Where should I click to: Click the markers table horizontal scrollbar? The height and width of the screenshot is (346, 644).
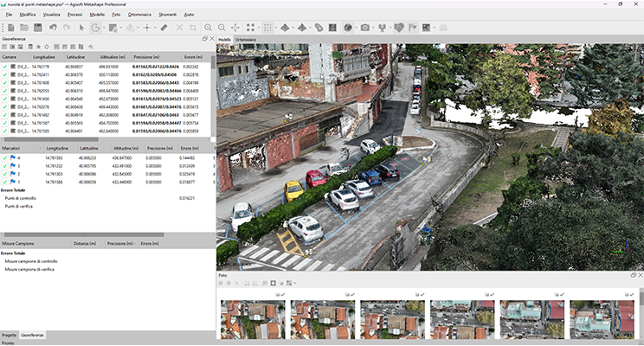(84, 234)
